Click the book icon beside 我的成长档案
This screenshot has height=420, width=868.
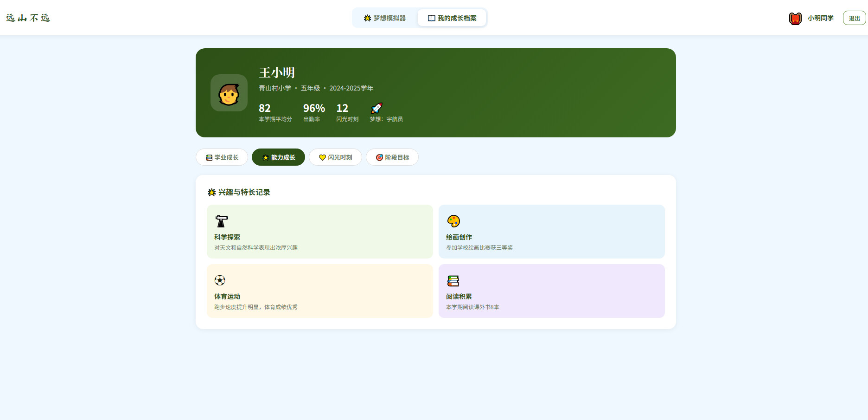[x=431, y=18]
